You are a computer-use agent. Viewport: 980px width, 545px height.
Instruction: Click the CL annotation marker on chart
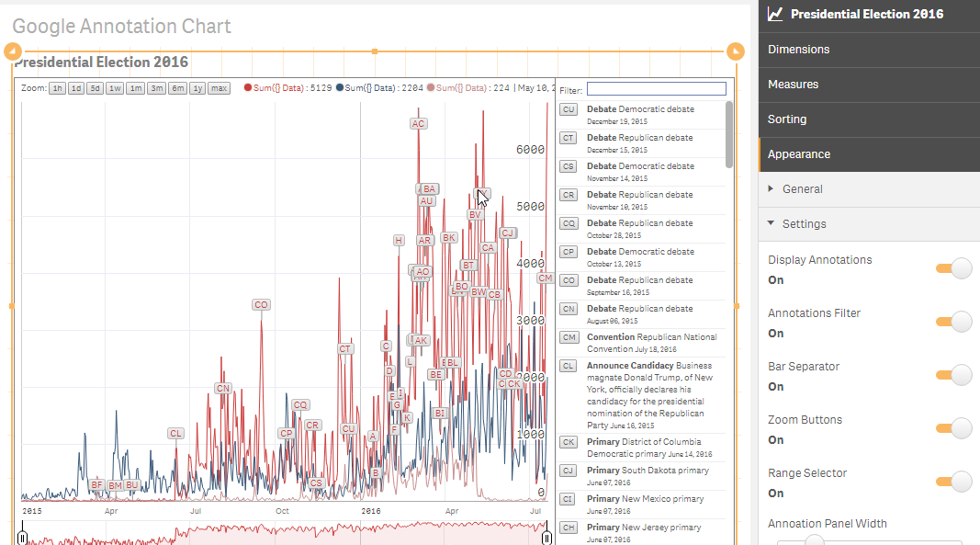175,434
